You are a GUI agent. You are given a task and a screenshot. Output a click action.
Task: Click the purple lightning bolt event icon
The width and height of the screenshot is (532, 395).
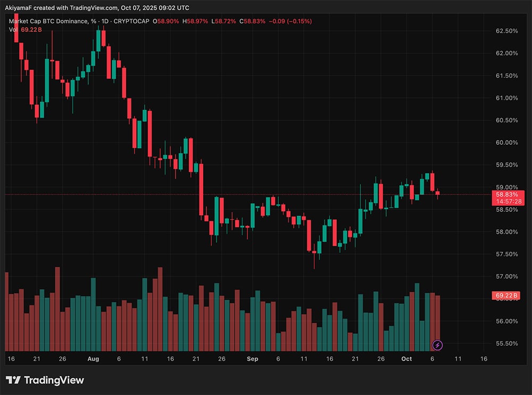437,345
